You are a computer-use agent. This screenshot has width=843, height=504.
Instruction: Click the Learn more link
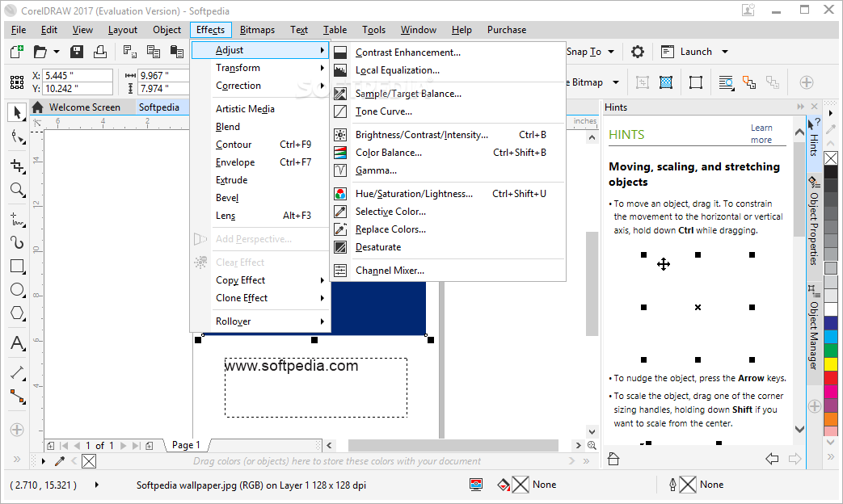click(761, 134)
